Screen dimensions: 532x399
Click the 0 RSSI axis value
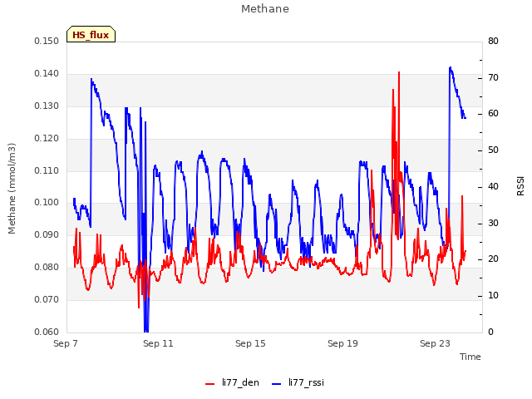pos(490,332)
